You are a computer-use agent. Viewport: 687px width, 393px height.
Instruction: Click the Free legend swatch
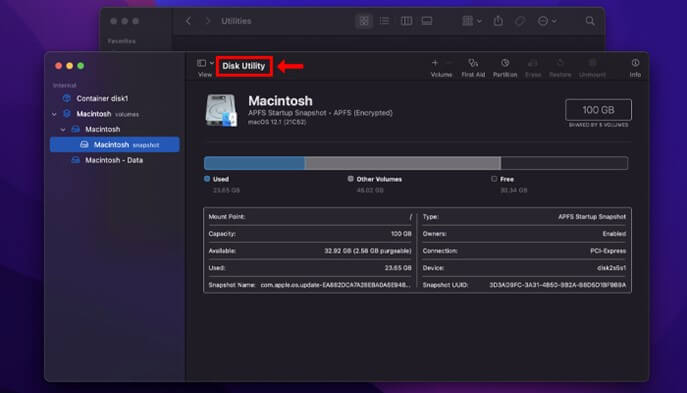click(494, 179)
